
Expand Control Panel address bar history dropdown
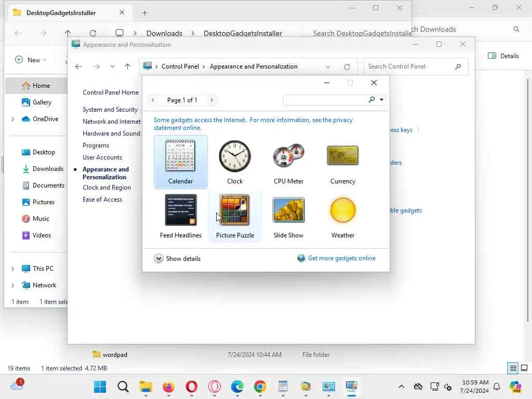328,67
